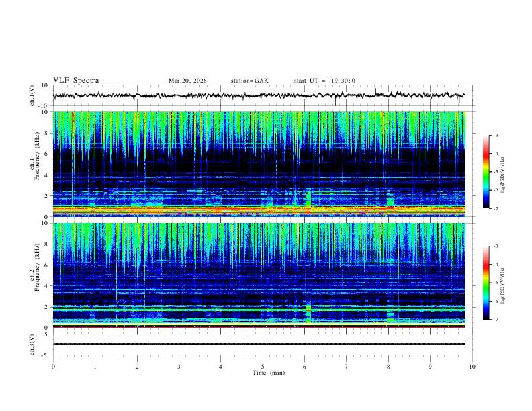
Task: Click time axis tick label "7"
Action: point(347,367)
